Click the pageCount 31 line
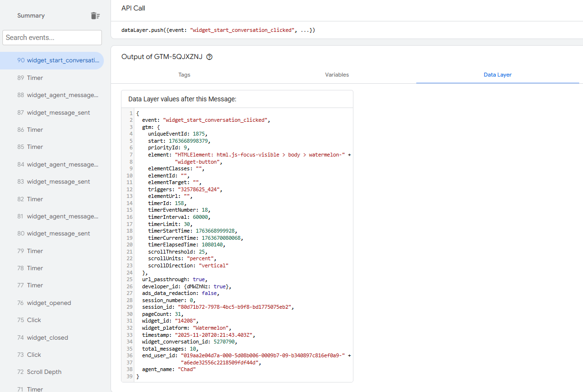This screenshot has width=583, height=392. click(163, 314)
